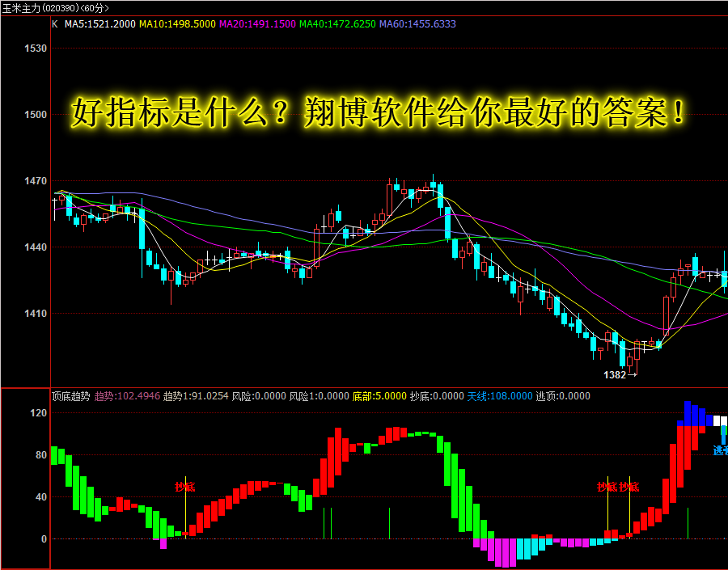Click the 抄底:0.0000 header value
The width and height of the screenshot is (728, 570).
[437, 396]
